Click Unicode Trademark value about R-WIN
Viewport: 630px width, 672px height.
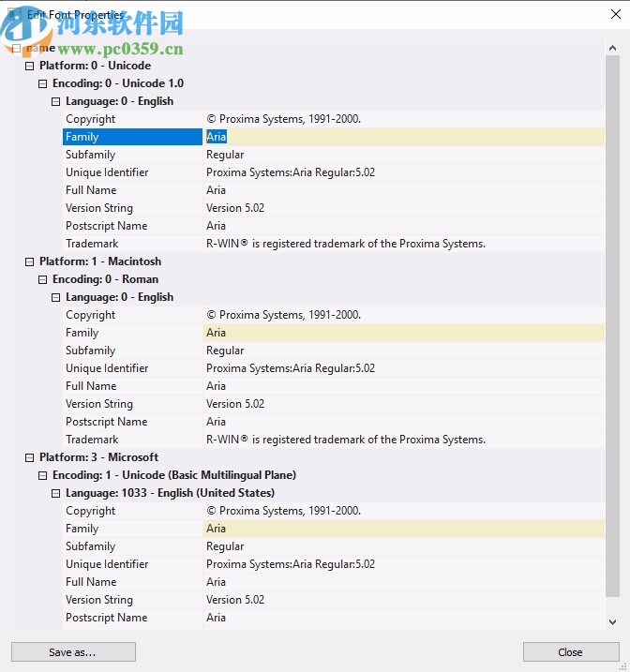tap(346, 244)
